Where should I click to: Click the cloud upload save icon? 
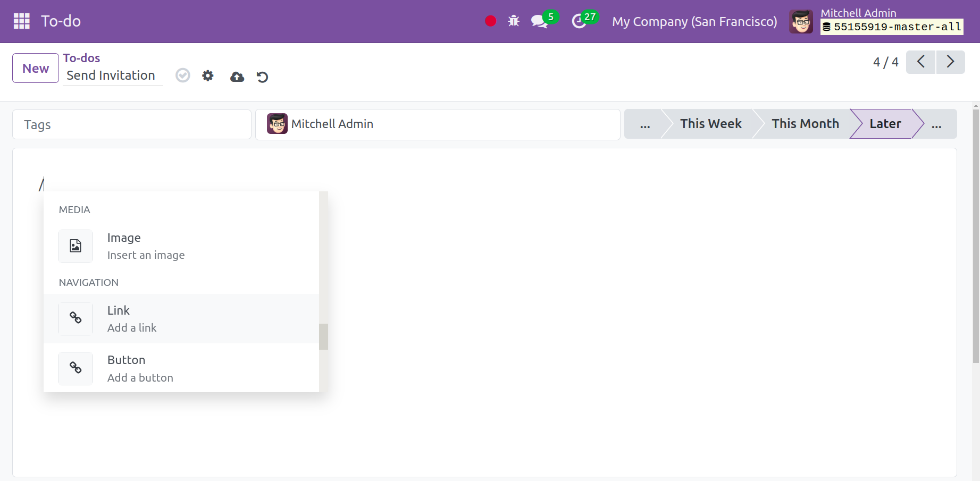(x=237, y=77)
